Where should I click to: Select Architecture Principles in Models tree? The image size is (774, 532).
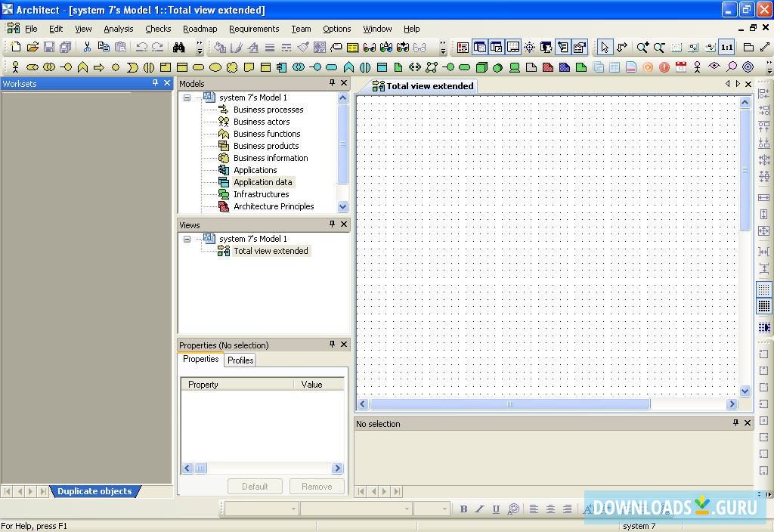pos(273,206)
